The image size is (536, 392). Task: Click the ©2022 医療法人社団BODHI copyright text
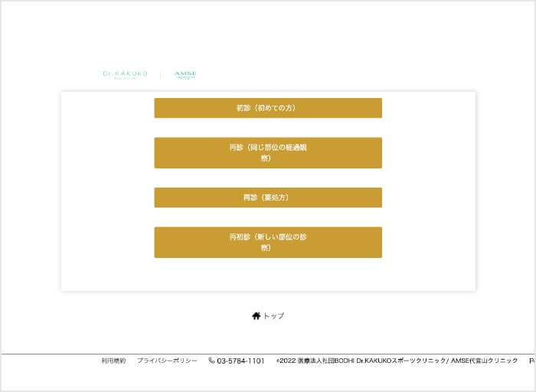click(x=397, y=361)
